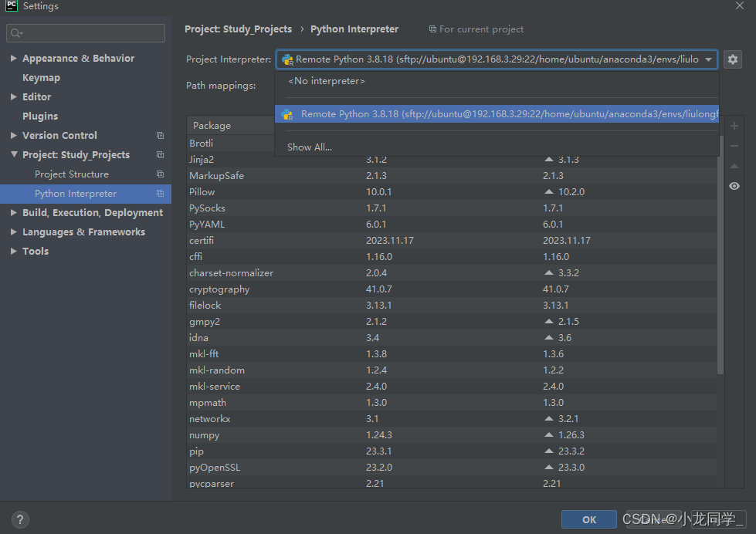The height and width of the screenshot is (534, 756).
Task: Open the Plugins settings page
Action: (x=40, y=117)
